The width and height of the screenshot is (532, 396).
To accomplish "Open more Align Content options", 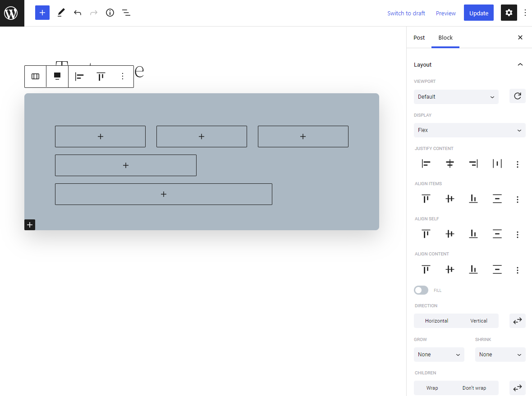I will [518, 270].
